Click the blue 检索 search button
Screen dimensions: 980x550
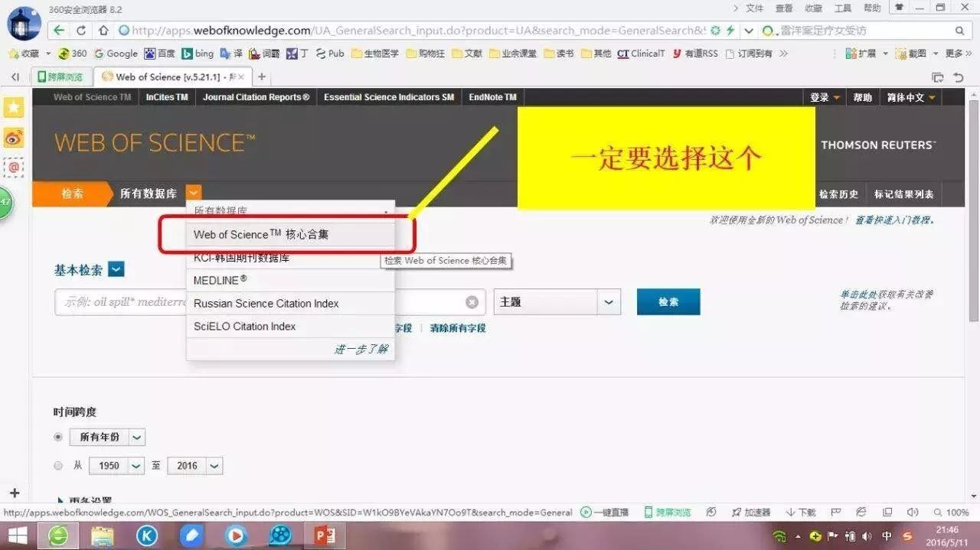[668, 301]
